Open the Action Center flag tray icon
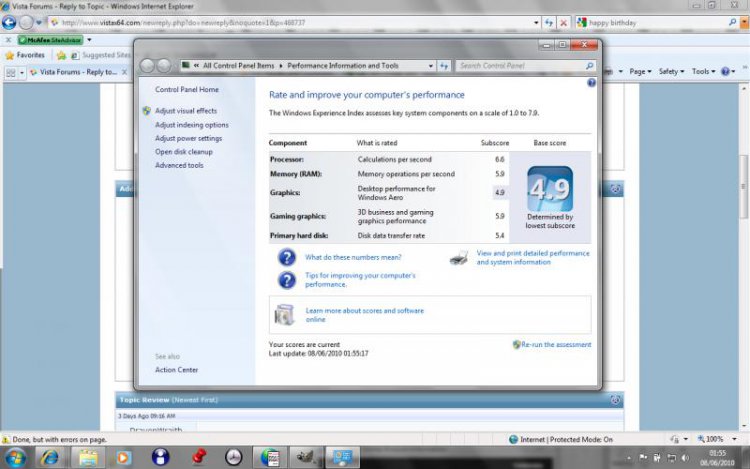 point(643,458)
